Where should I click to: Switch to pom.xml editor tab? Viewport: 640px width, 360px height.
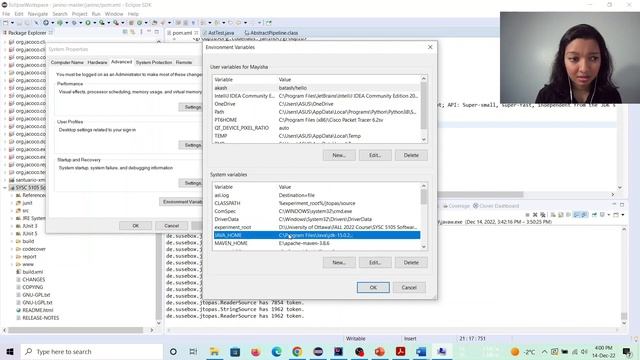[x=182, y=33]
